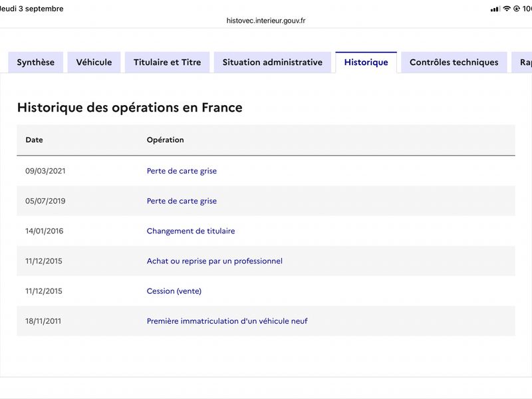Image resolution: width=532 pixels, height=399 pixels.
Task: Tap the cellular signal bars icon
Action: pyautogui.click(x=495, y=9)
